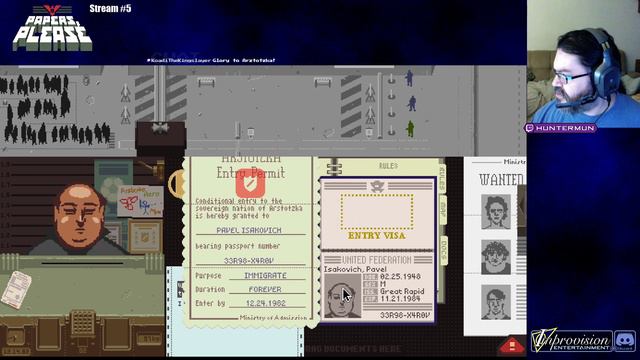Click the weight readout right of the desk slots
The width and height of the screenshot is (640, 360).
tap(149, 339)
